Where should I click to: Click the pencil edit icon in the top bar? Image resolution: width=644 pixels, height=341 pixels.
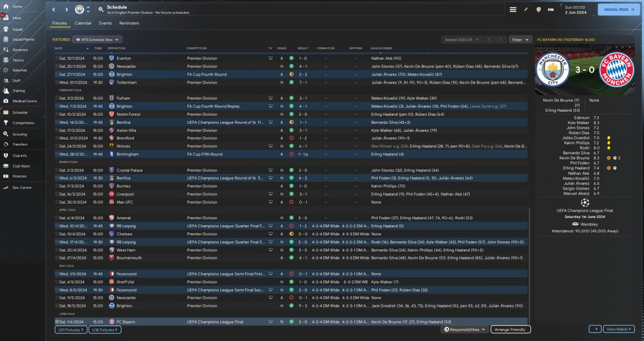point(526,10)
